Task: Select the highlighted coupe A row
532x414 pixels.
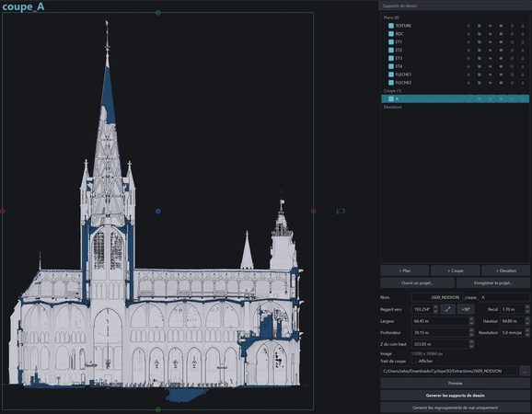Action: (455, 99)
